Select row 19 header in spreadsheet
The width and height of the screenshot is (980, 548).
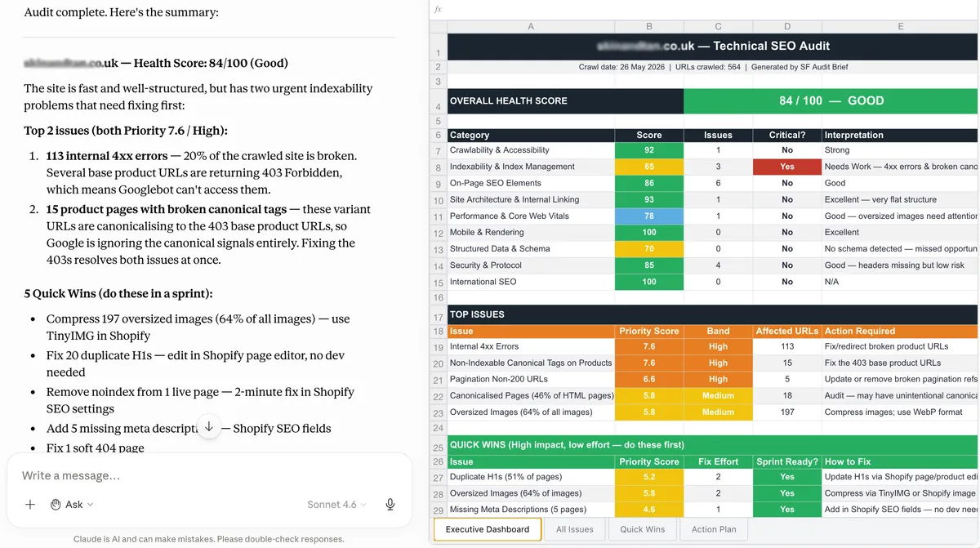pyautogui.click(x=439, y=347)
